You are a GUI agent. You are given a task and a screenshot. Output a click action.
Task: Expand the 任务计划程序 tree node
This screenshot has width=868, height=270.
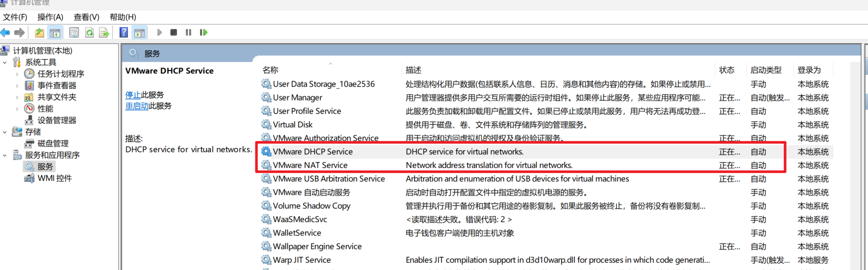[17, 74]
